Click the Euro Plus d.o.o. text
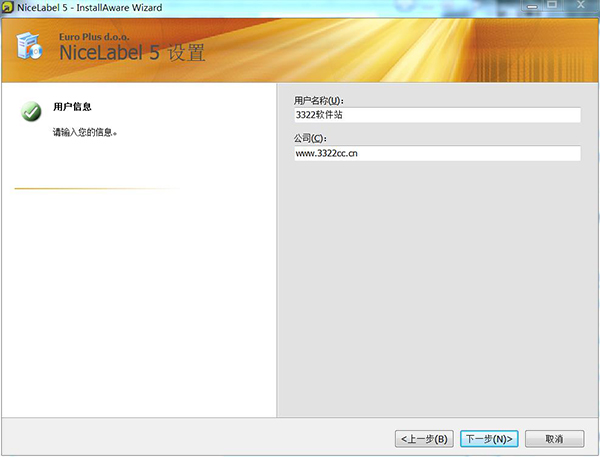 click(94, 37)
